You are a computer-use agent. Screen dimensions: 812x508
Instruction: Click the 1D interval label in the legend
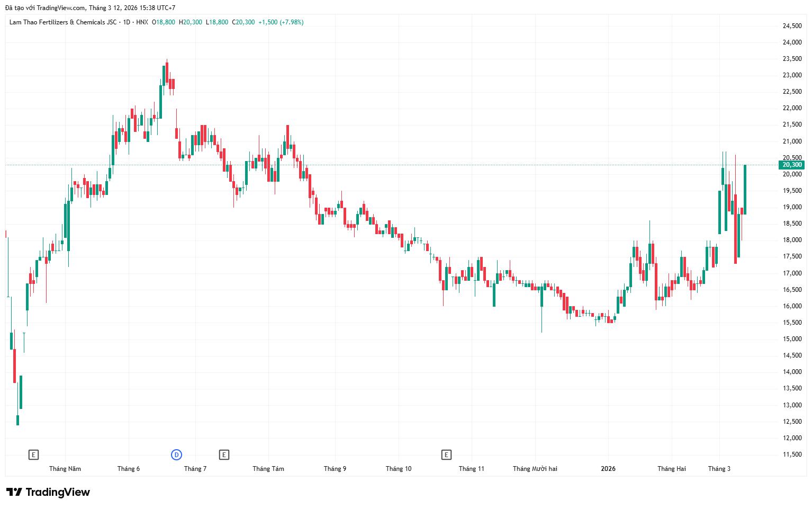[x=127, y=22]
